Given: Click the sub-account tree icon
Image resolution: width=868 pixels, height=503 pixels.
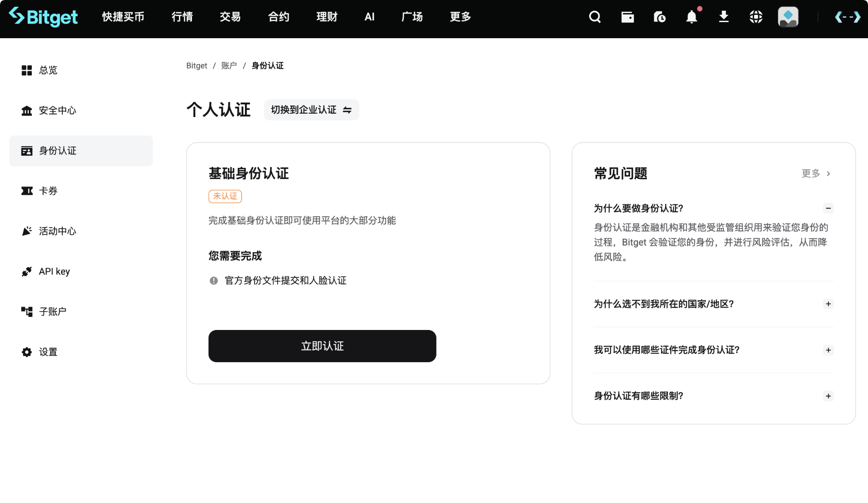Looking at the screenshot, I should click(x=27, y=312).
